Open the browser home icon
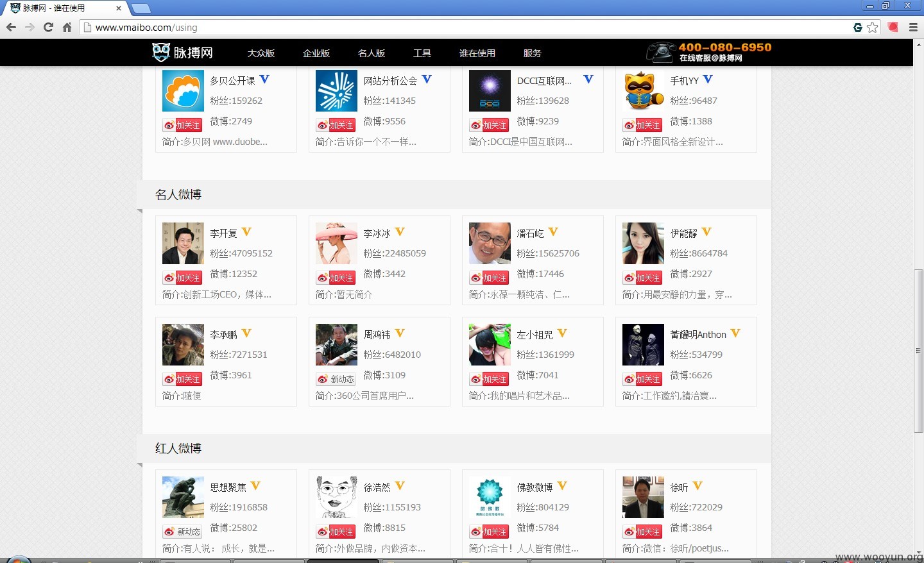Screen dimensions: 924x563 pyautogui.click(x=67, y=27)
